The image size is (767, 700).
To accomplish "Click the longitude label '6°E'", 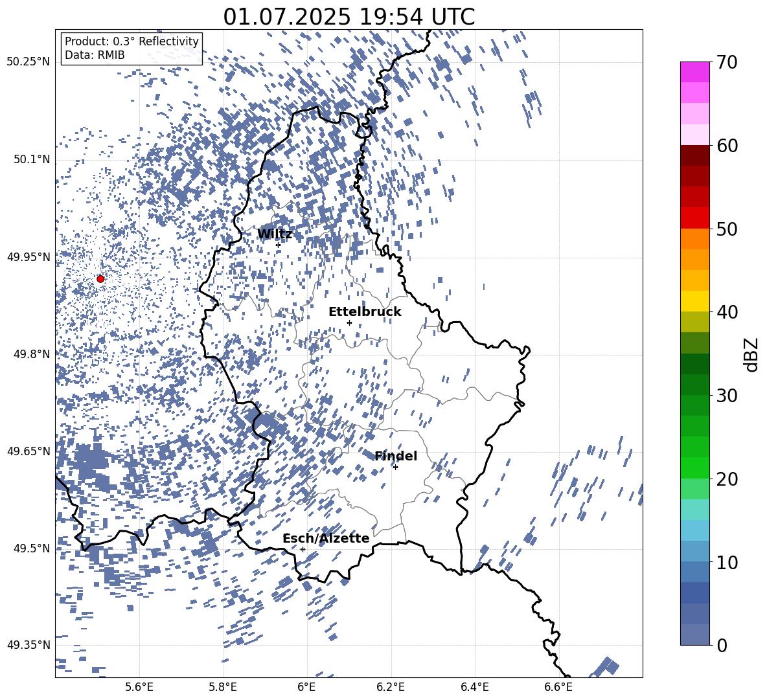I will [x=306, y=687].
